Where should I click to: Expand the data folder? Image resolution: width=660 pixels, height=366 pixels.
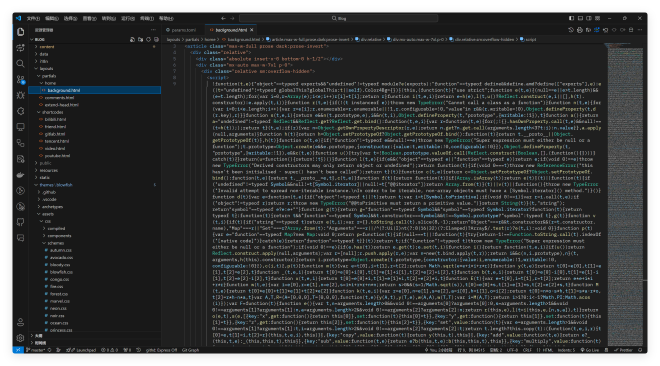[x=44, y=54]
